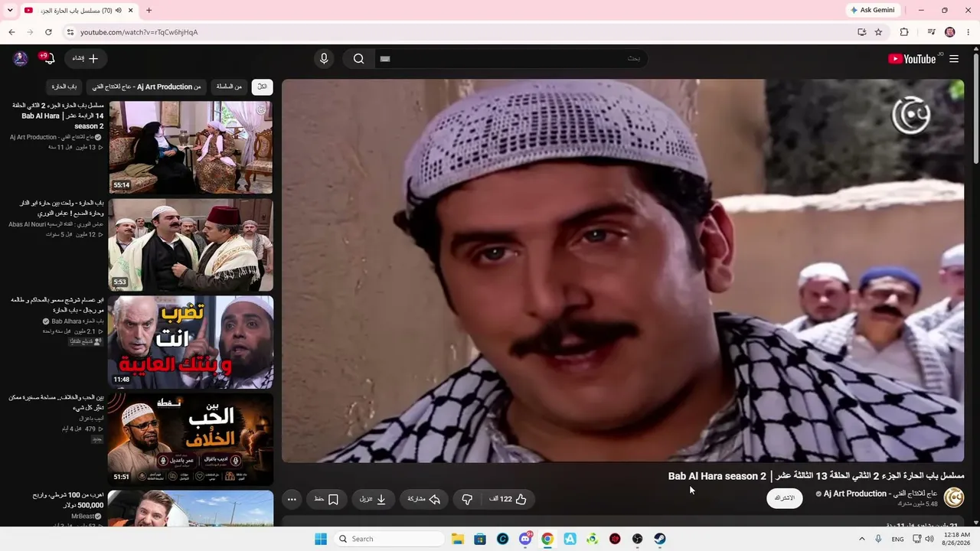
Task: Select the 'باب الحارة' filter chip
Action: point(64,86)
